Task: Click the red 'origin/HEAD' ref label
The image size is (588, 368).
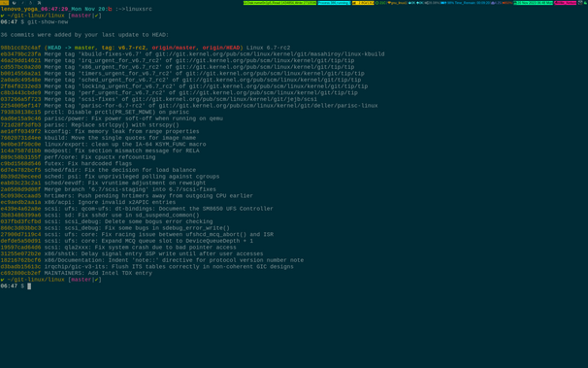Action: coord(221,48)
